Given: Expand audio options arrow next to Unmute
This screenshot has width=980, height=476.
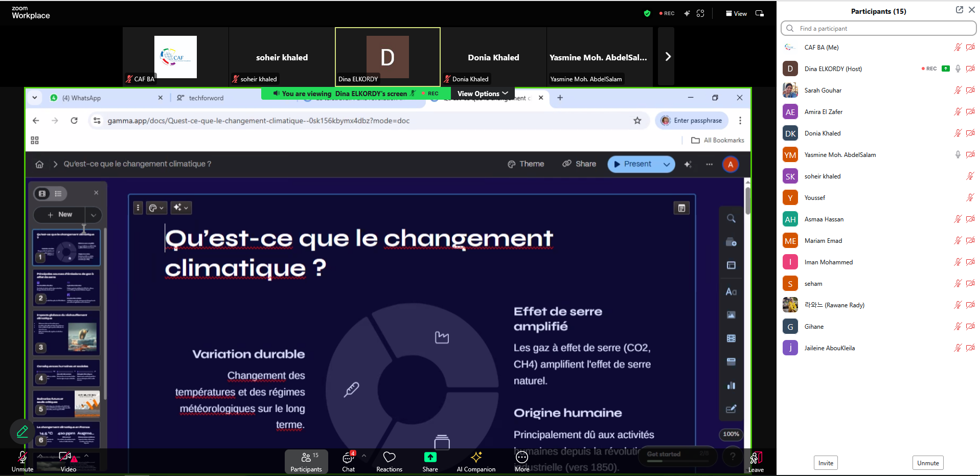Looking at the screenshot, I should click(40, 456).
